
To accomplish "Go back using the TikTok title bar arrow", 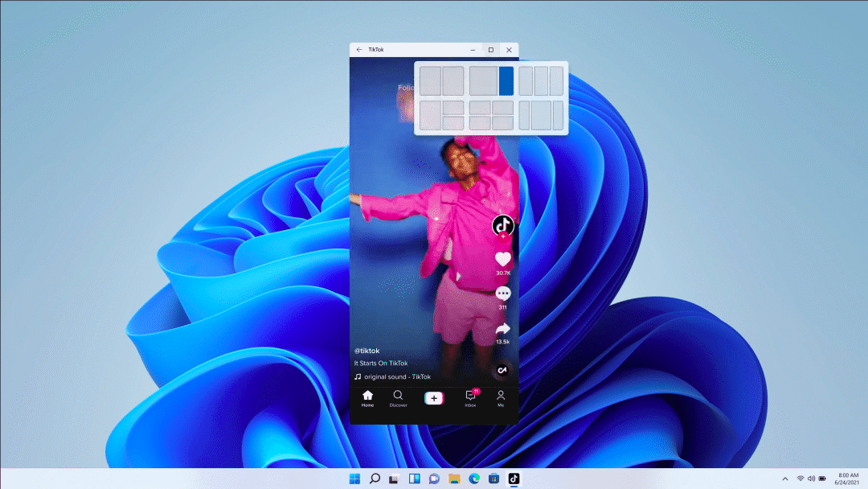I will coord(359,50).
